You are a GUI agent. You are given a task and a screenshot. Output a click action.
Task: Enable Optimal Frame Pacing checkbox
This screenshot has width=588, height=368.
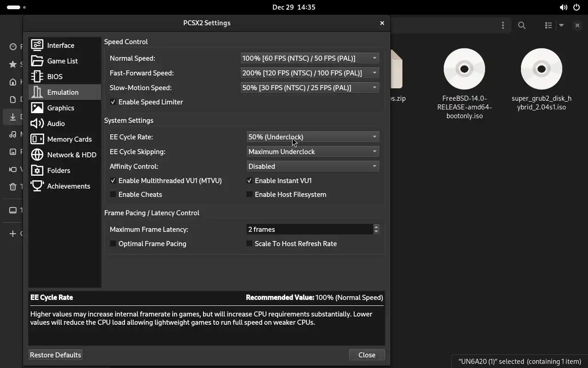tap(113, 244)
